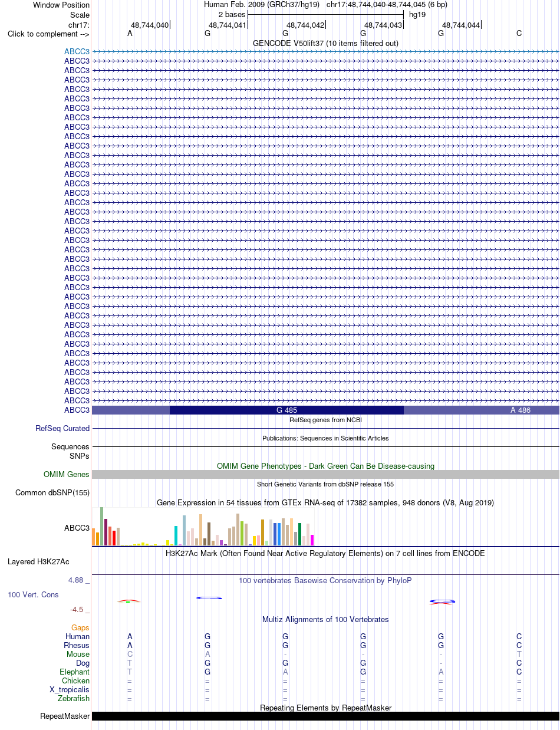Click the 'Rhesus' species label
This screenshot has height=730, width=560.
point(77,646)
